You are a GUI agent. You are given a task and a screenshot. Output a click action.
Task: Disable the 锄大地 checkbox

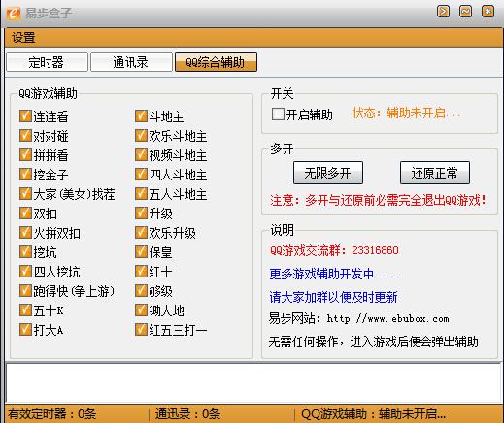(141, 310)
